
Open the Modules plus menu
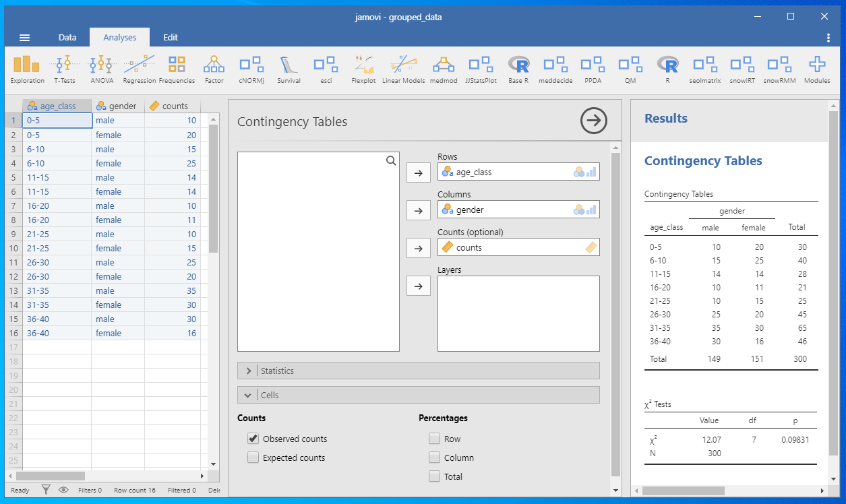click(x=817, y=69)
